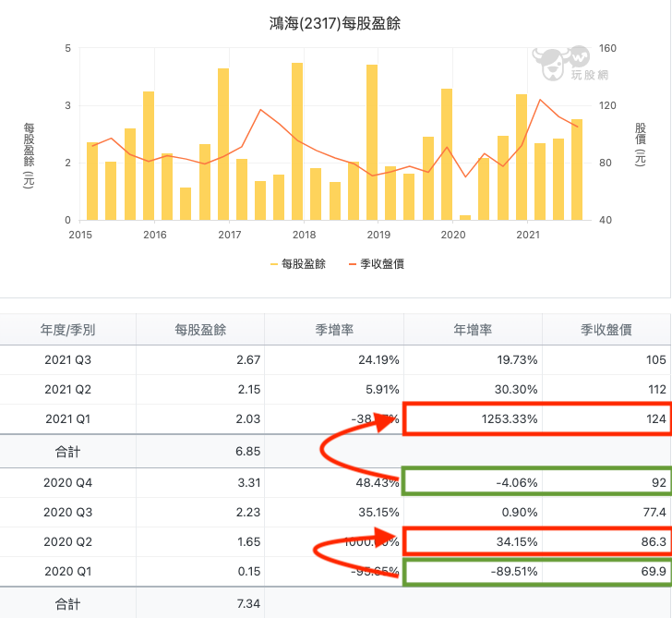The width and height of the screenshot is (672, 618).
Task: Click the yearly growth -4.06%
Action: point(517,483)
